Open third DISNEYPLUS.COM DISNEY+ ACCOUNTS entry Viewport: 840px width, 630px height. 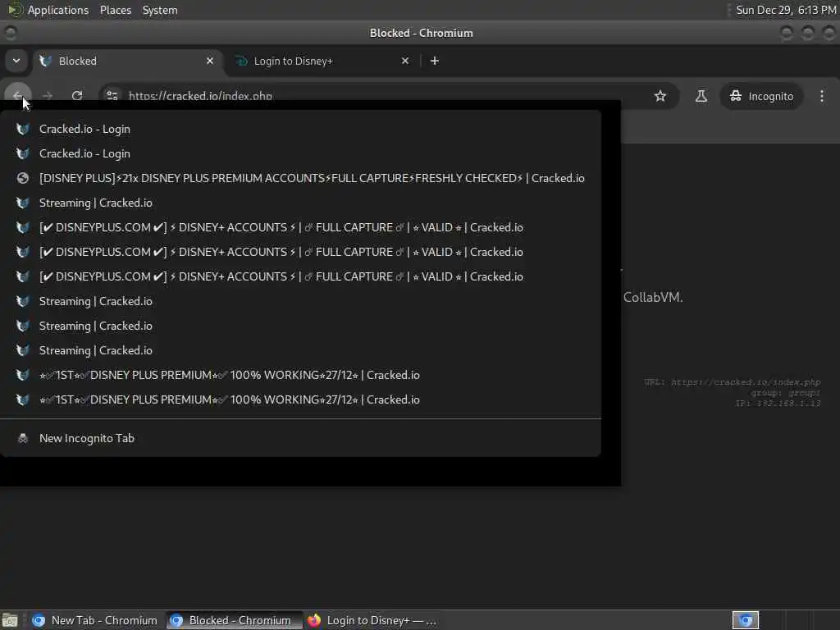tap(300, 277)
